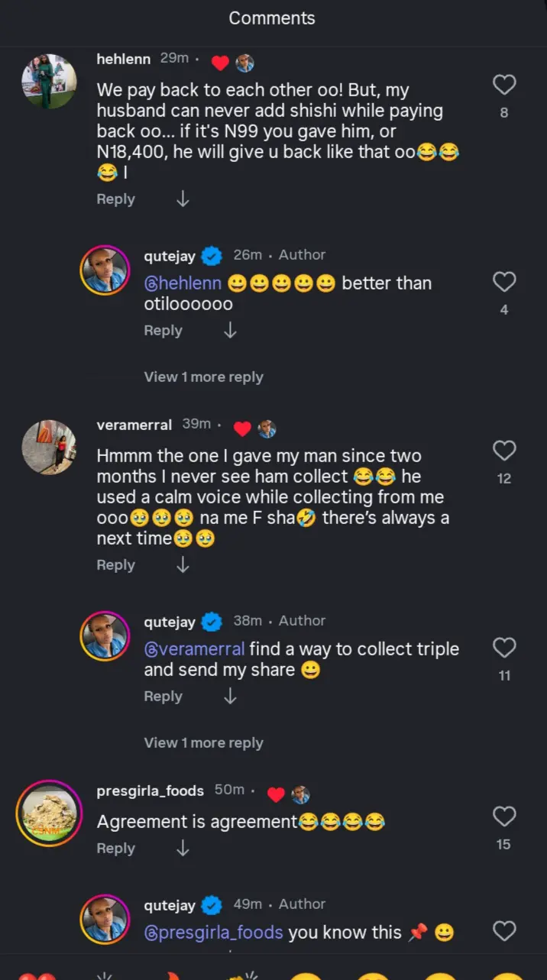The image size is (547, 980).
Task: Open veramerral's profile avatar
Action: click(x=49, y=448)
